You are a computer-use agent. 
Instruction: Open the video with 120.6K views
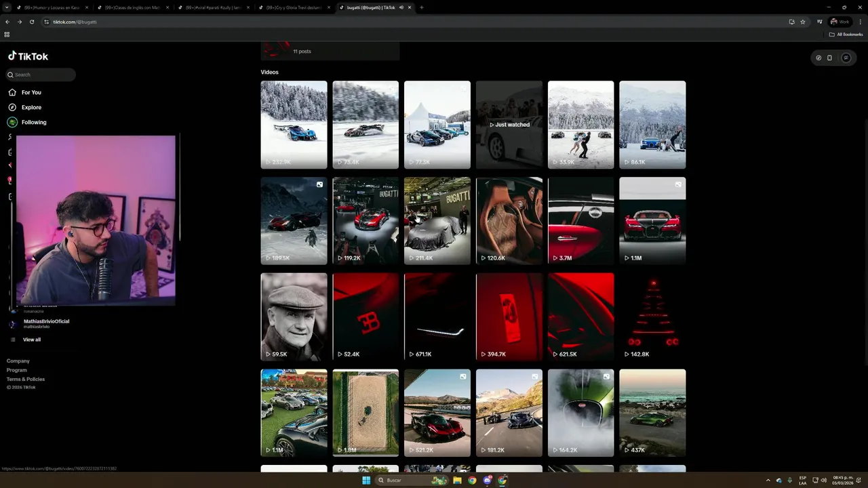coord(509,221)
